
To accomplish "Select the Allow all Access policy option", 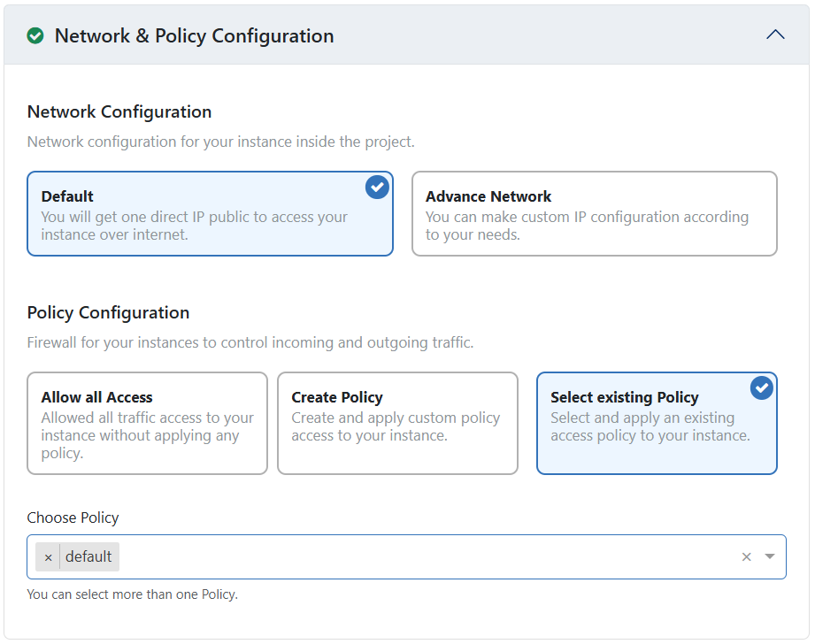I will click(147, 424).
